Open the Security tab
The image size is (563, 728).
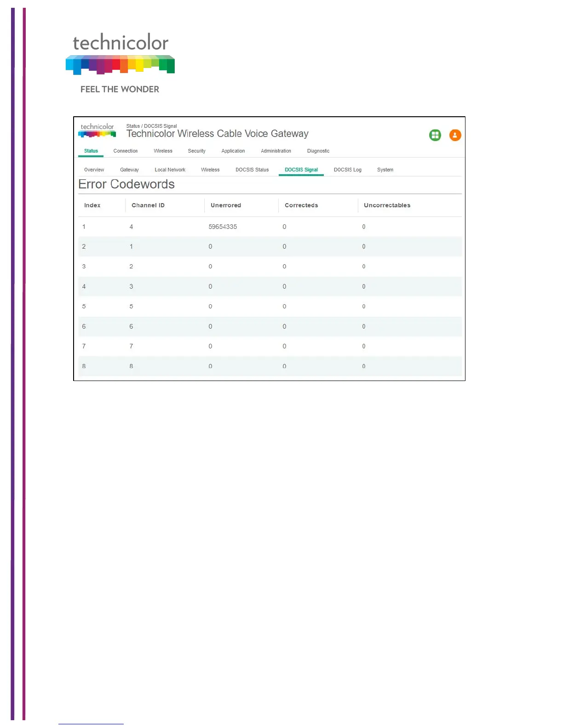tap(196, 151)
